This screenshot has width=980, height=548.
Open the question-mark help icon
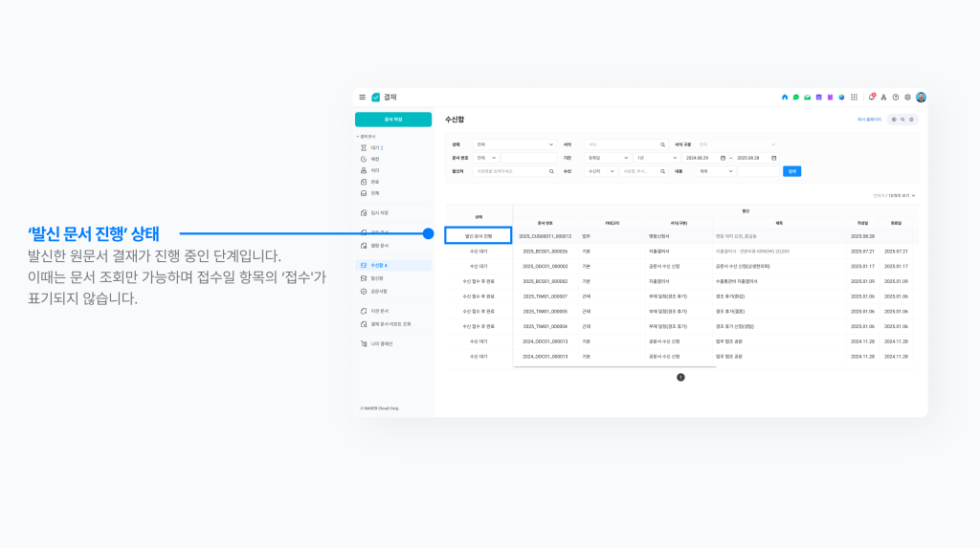(x=896, y=98)
